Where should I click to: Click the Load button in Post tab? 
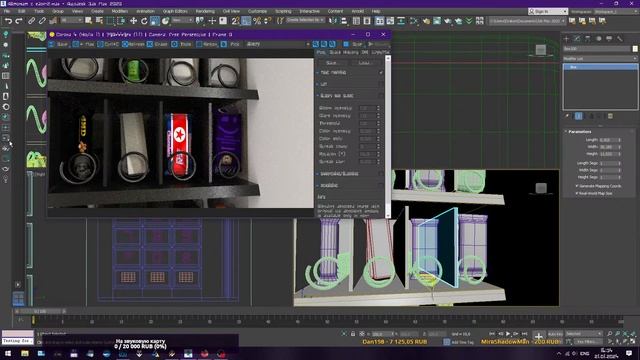point(364,63)
